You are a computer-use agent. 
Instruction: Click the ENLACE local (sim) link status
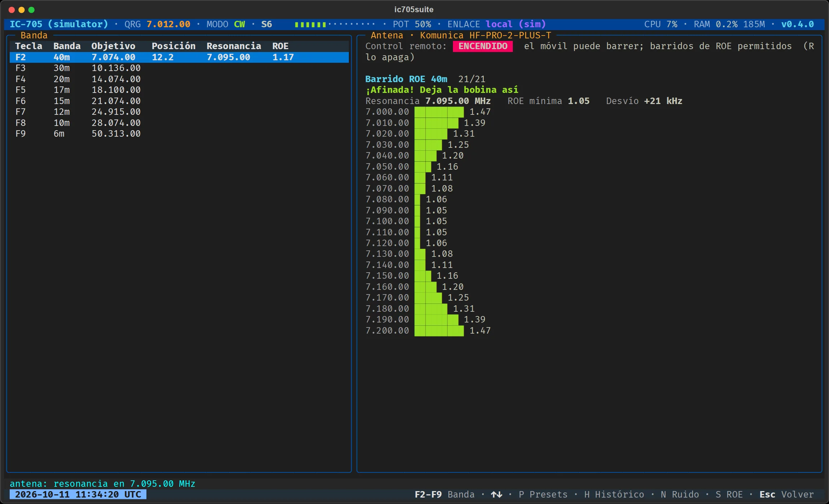[x=497, y=24]
